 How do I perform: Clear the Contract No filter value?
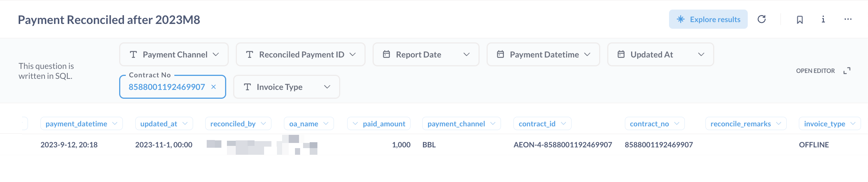(213, 87)
